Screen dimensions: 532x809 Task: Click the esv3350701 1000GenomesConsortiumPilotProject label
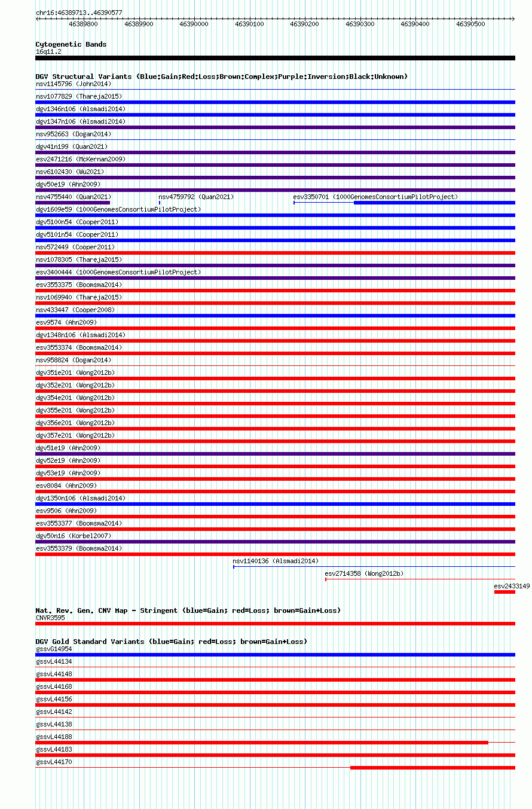[x=376, y=197]
